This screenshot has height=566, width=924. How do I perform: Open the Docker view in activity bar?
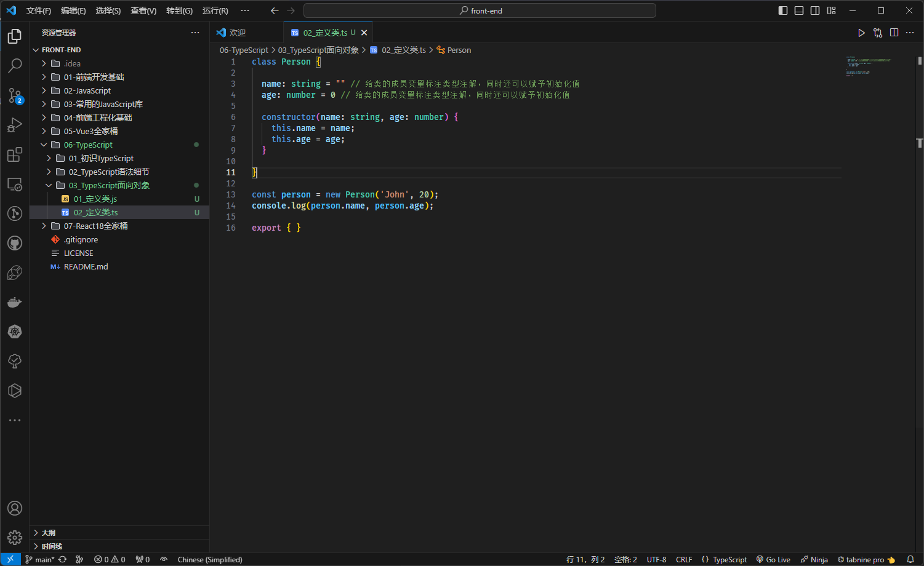(15, 302)
